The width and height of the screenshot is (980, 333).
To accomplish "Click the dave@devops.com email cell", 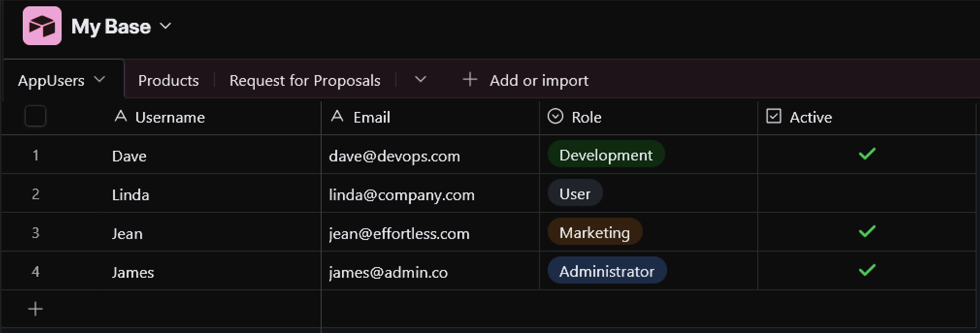I will (394, 156).
